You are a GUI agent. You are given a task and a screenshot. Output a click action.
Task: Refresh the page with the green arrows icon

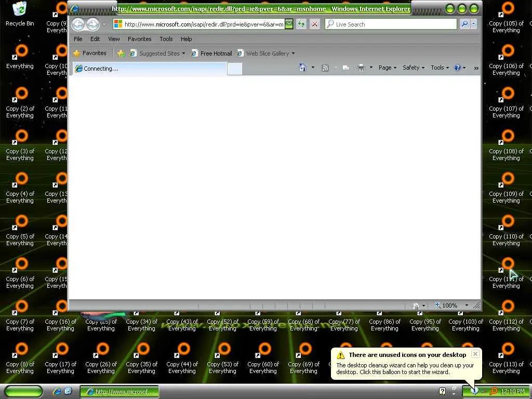coord(301,24)
